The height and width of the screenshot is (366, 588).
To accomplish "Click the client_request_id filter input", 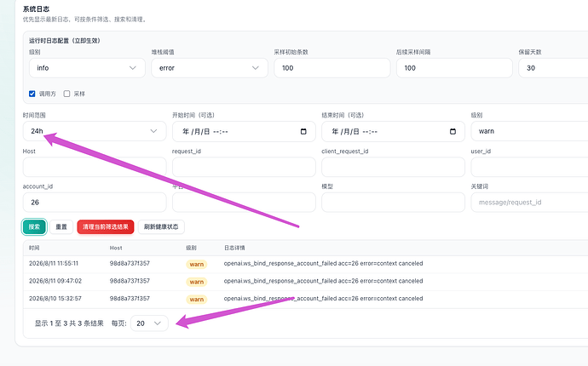I will point(393,167).
